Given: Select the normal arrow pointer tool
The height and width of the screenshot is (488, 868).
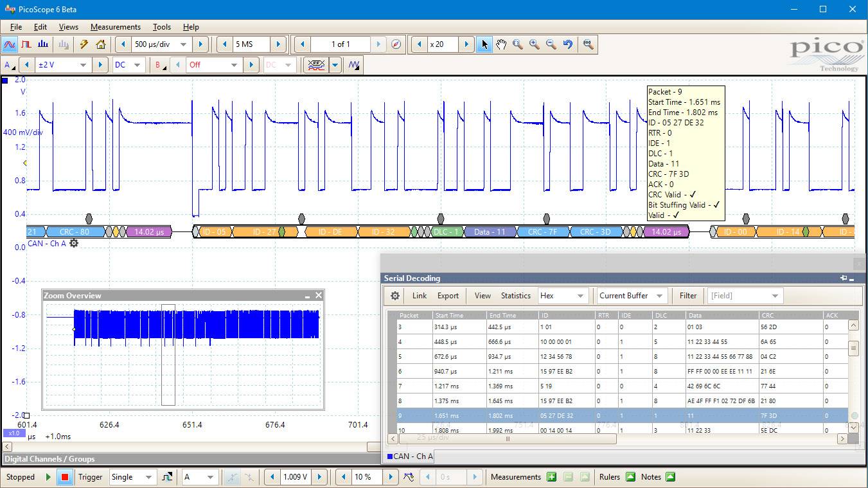Looking at the screenshot, I should click(x=484, y=44).
